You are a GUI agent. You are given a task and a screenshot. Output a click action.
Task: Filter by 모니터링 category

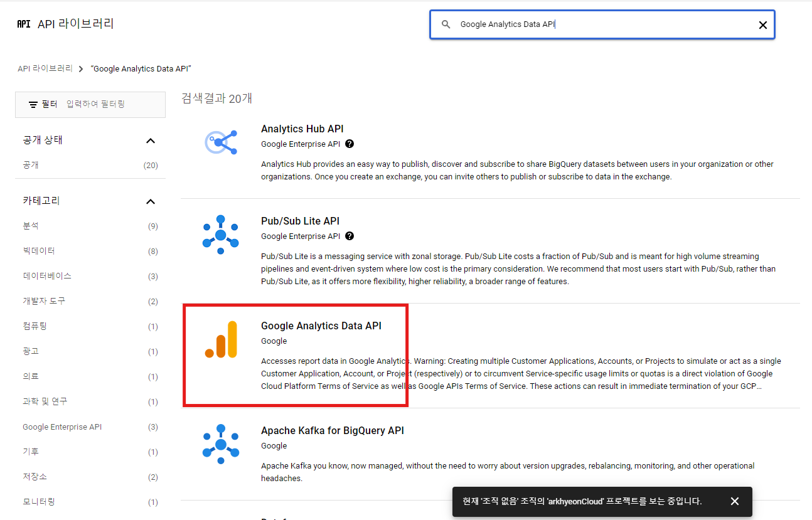(90, 502)
